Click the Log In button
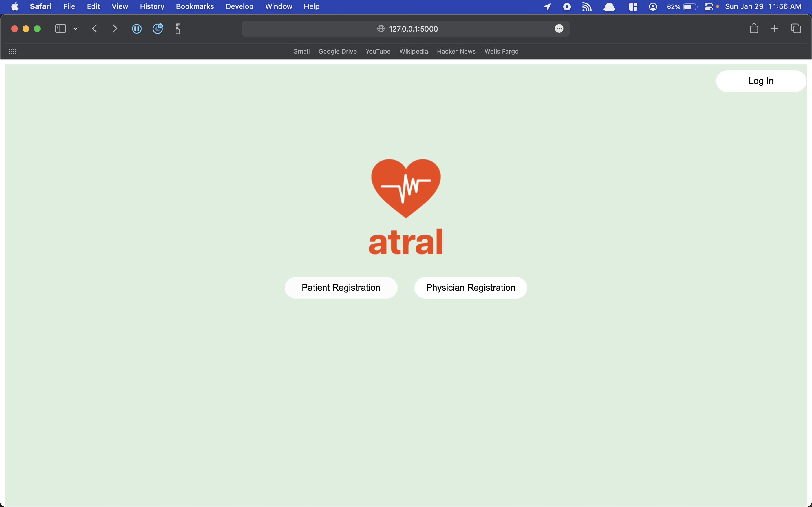Image resolution: width=812 pixels, height=507 pixels. click(761, 81)
